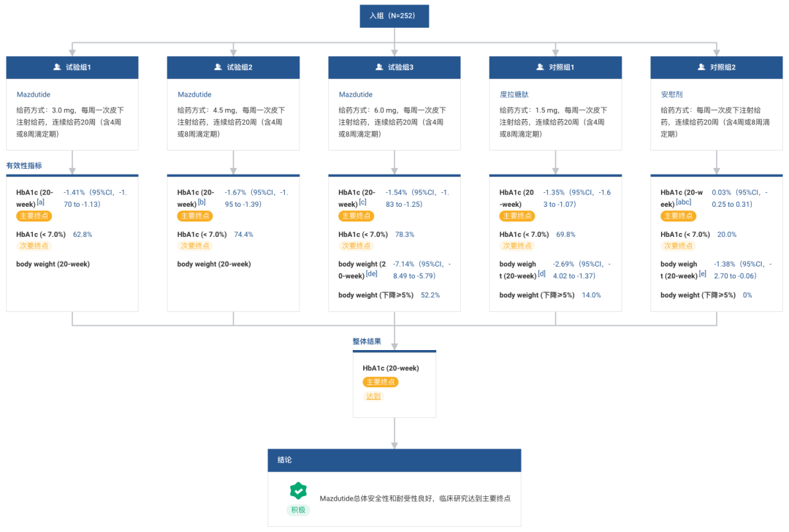Screen dimensions: 789x532
Task: Open the Mazdutide link in 试验组1 card
Action: pos(33,94)
